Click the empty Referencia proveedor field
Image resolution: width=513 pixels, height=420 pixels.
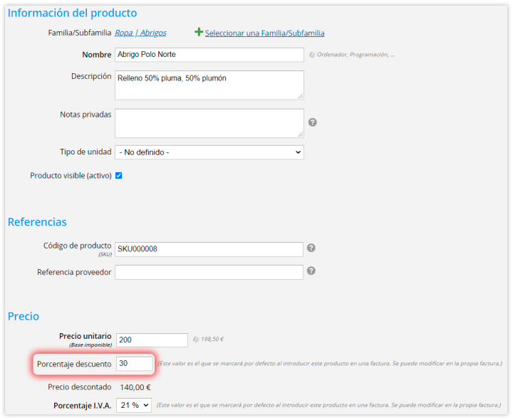(x=209, y=272)
